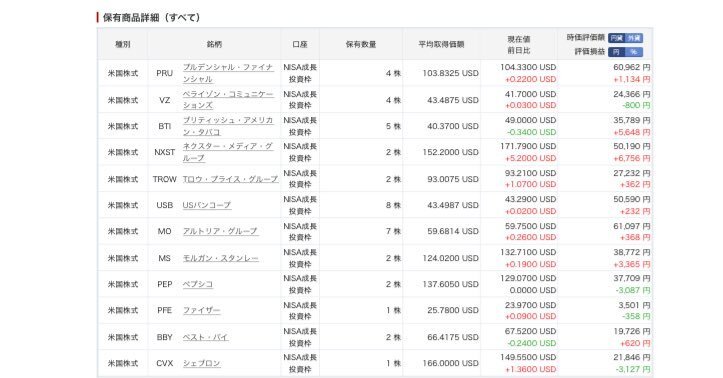723x378 pixels.
Task: Switch 時価評価額 display to 円貨
Action: (x=616, y=38)
